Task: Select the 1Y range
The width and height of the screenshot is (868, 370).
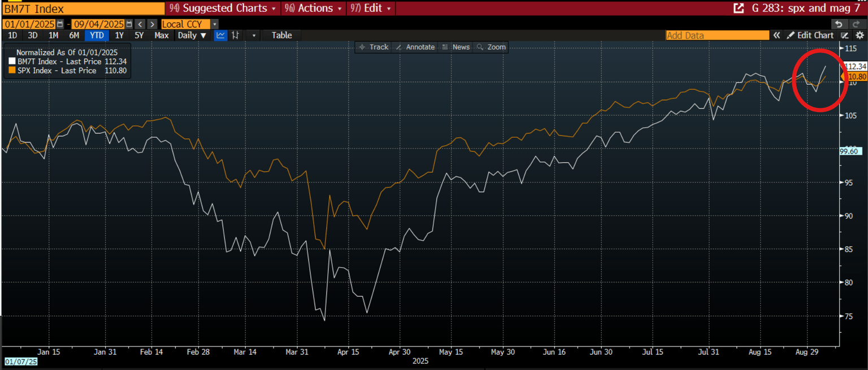Action: tap(119, 35)
